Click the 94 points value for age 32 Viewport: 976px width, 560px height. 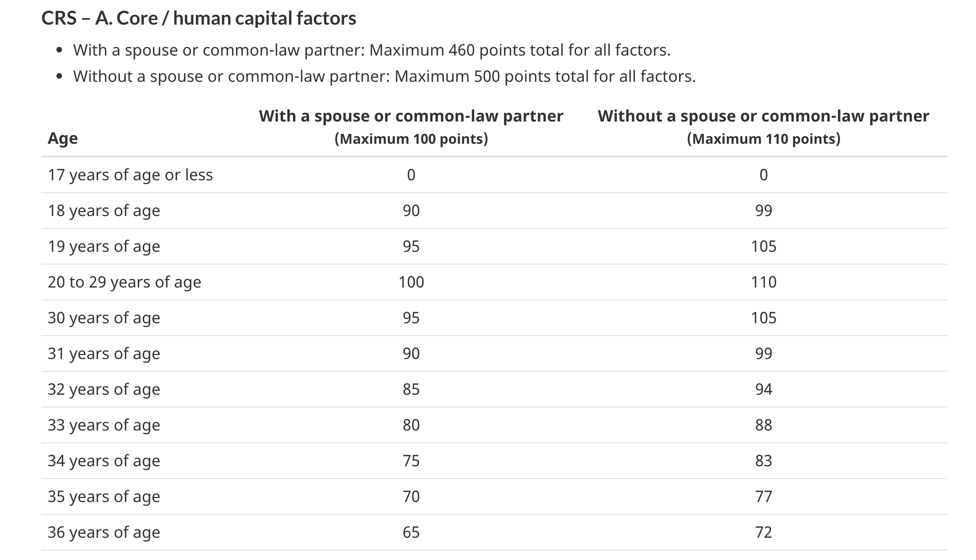click(763, 389)
